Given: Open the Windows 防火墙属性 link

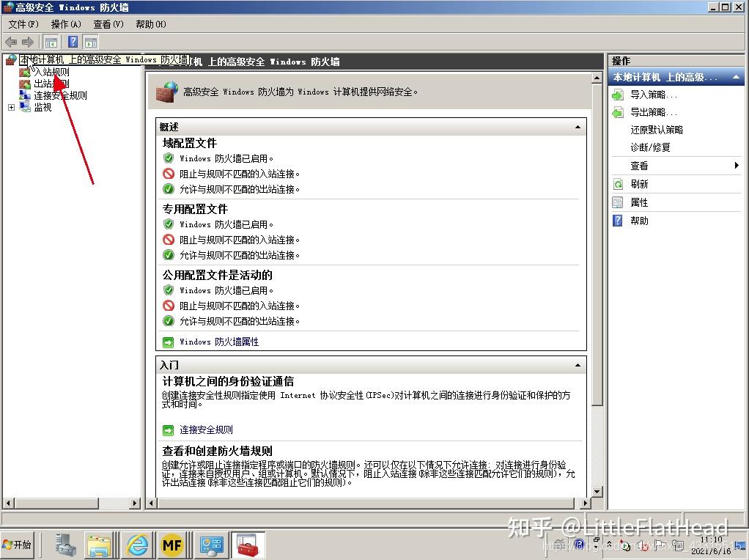Looking at the screenshot, I should coord(219,342).
